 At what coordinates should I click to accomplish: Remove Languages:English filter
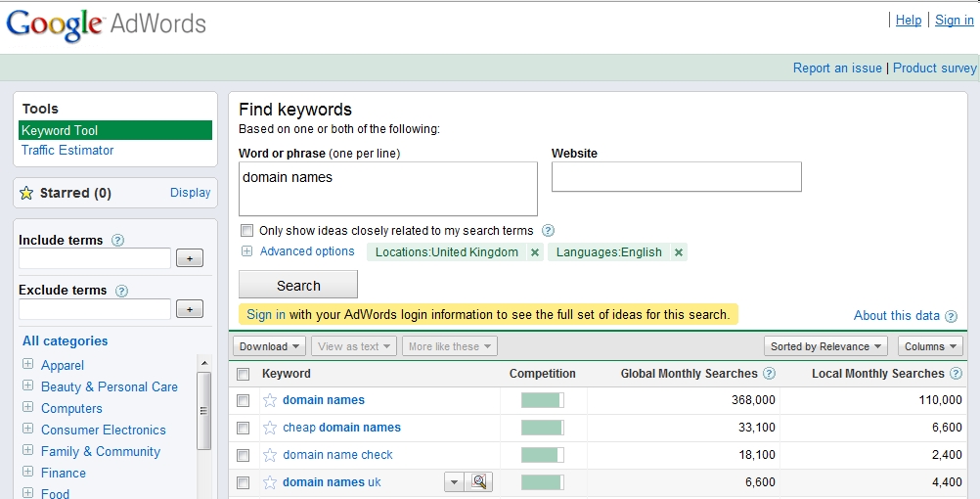coord(679,252)
